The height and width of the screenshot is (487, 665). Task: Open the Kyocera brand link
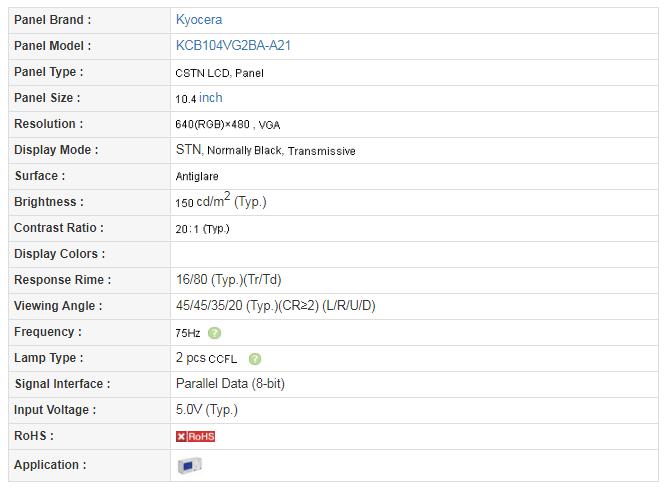click(x=199, y=20)
